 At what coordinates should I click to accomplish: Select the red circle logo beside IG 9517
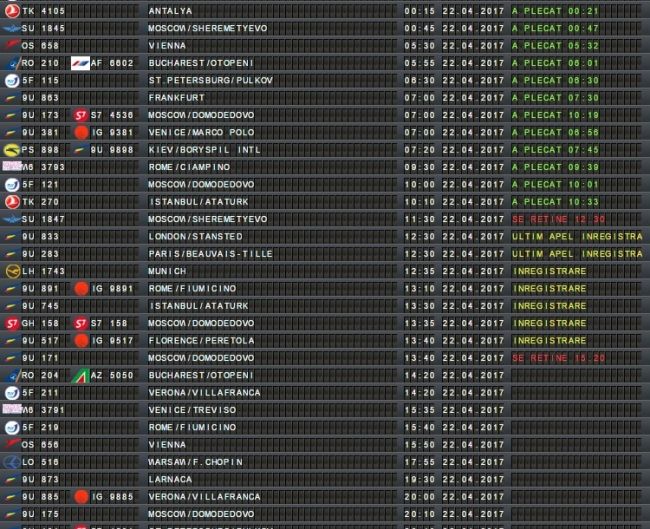tap(81, 341)
